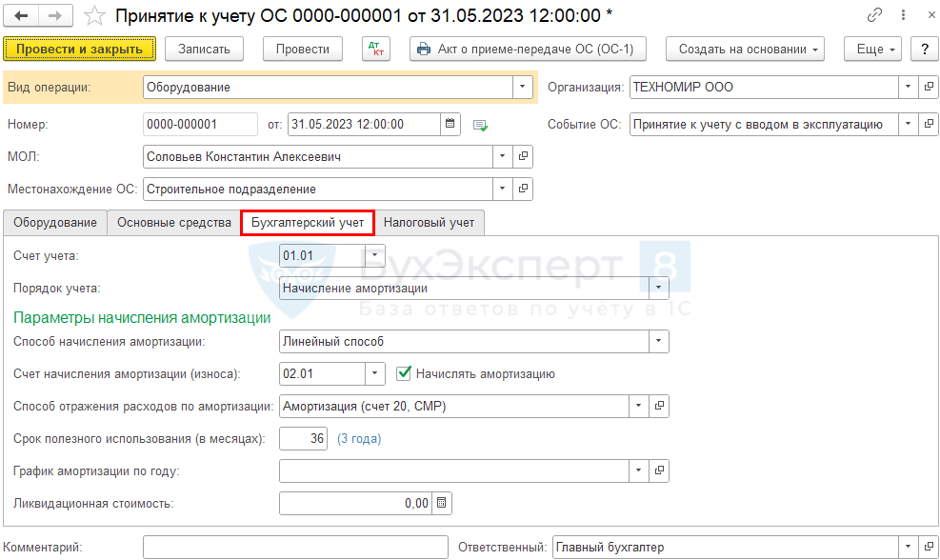Click the Провести и закрыть button
This screenshot has width=940, height=560.
79,49
